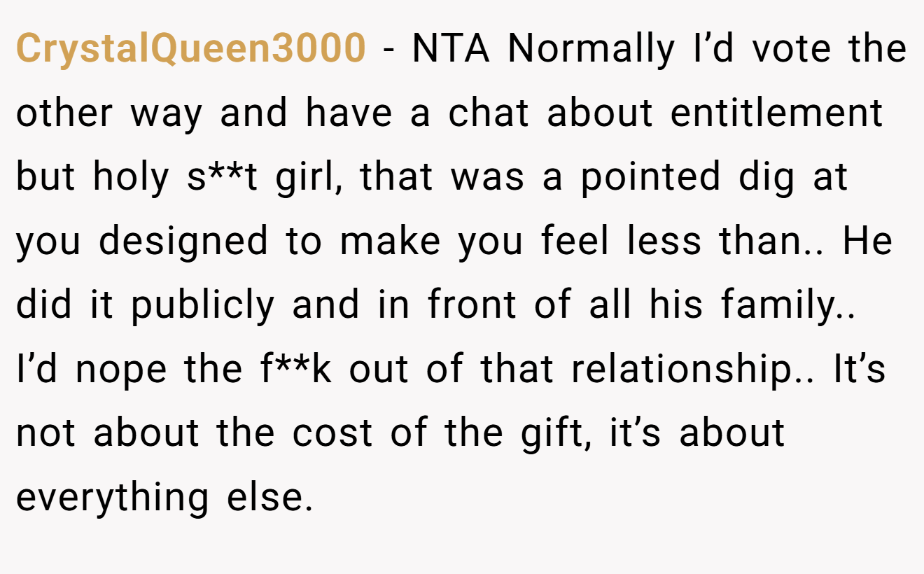Click the NTA verdict text
Viewport: 924px width, 574px height.
pos(451,49)
